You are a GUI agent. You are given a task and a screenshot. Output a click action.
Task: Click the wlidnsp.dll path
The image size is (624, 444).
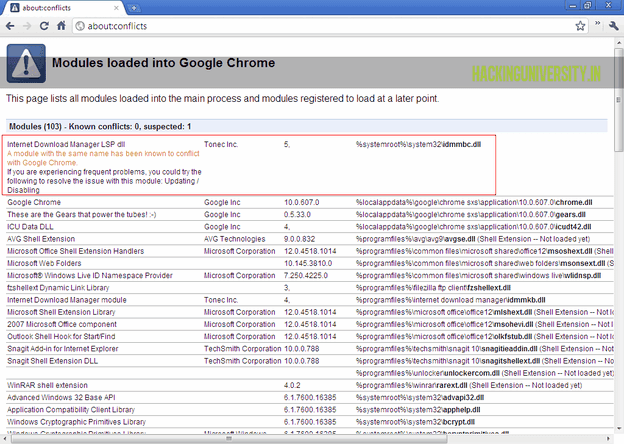[x=478, y=276]
